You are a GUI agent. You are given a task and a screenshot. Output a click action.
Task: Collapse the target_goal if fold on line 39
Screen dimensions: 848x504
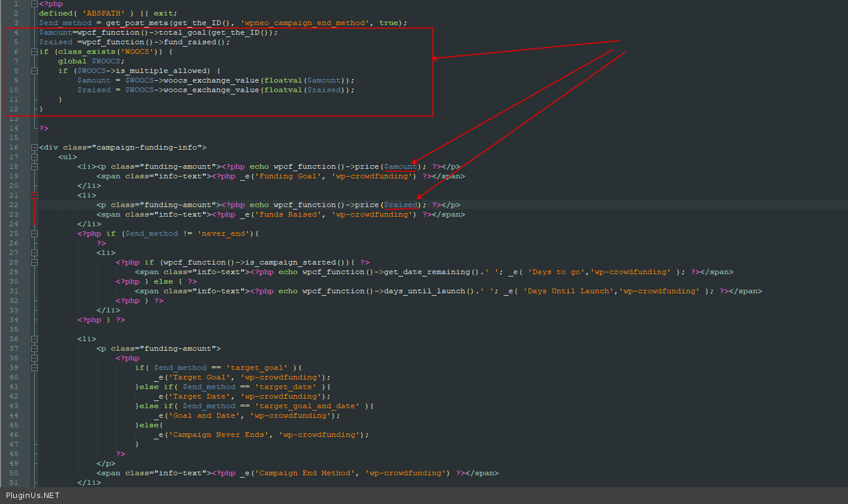click(x=34, y=368)
